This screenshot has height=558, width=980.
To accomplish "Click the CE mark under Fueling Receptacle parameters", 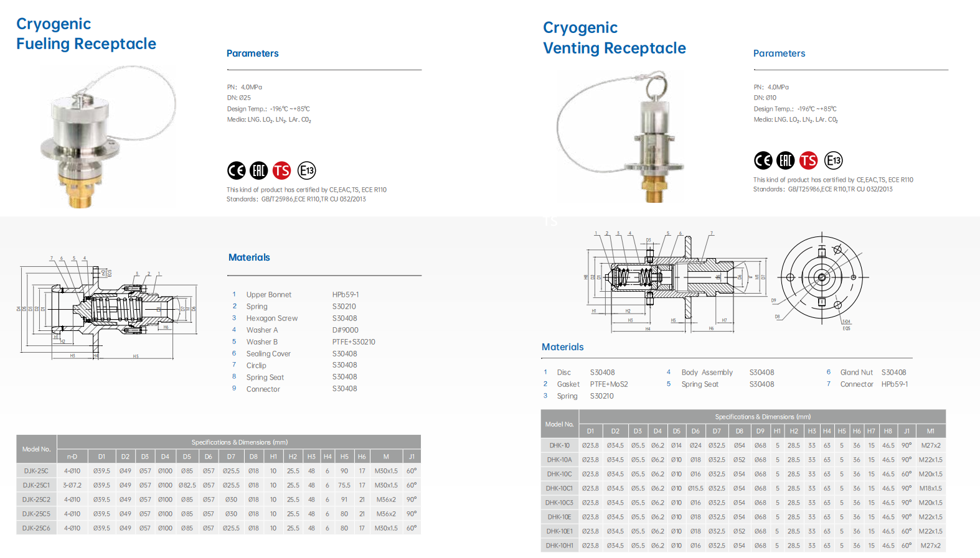I will 236,170.
